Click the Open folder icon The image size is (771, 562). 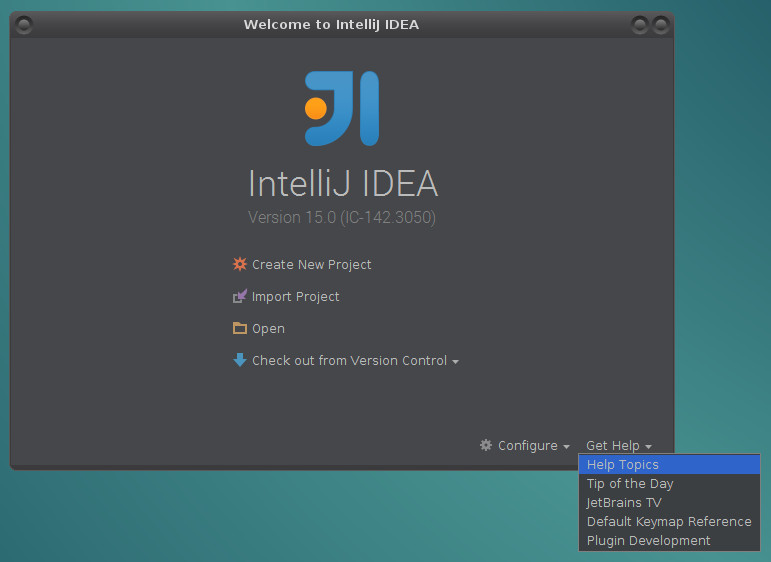[x=239, y=328]
